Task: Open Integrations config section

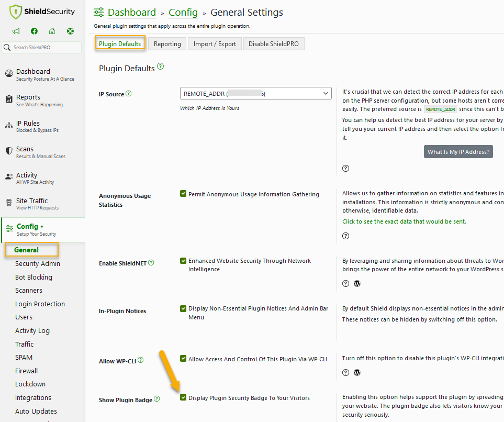Action: (x=33, y=398)
